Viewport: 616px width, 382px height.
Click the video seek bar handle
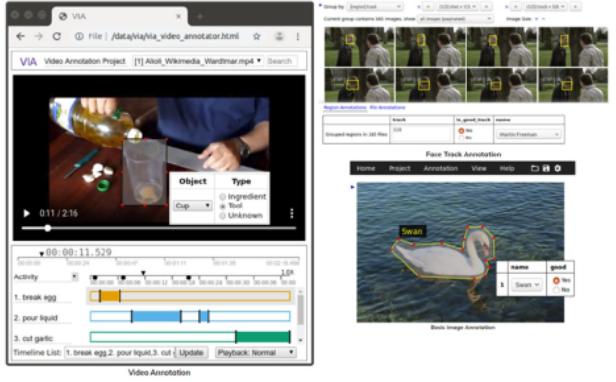click(48, 228)
